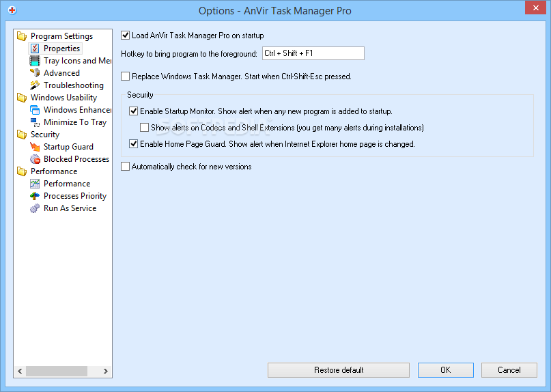
Task: Click the Program Settings folder icon
Action: pos(22,36)
